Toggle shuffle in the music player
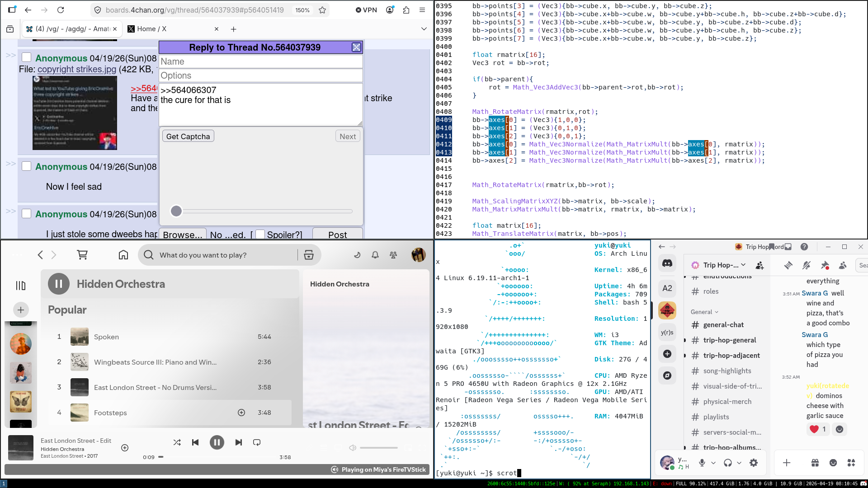The width and height of the screenshot is (868, 488). pos(177,442)
